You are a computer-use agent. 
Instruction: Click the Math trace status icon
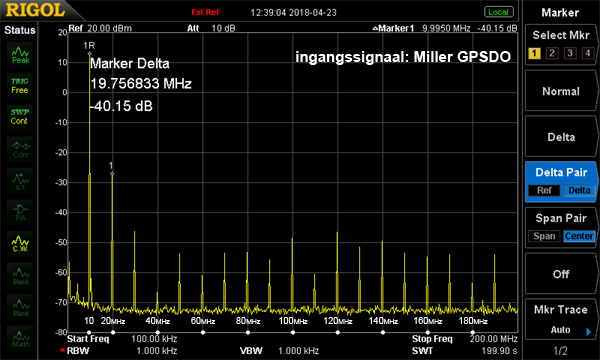[20, 338]
